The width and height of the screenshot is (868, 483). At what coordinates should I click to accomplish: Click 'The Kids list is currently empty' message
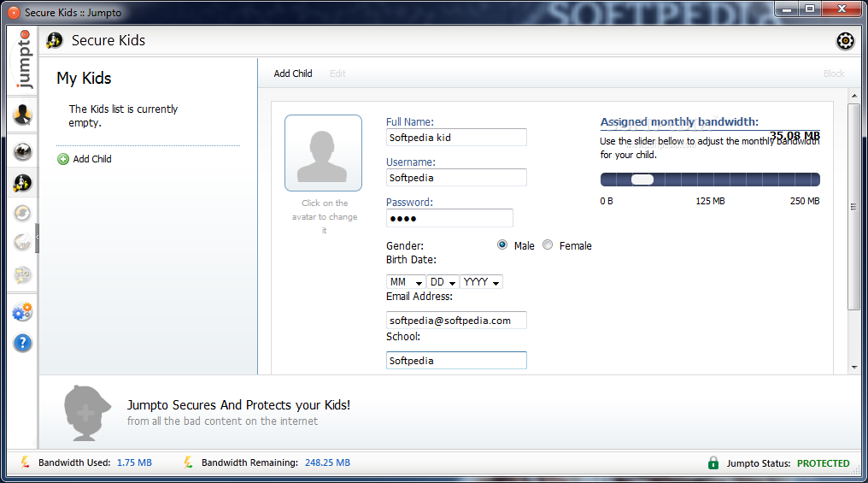123,115
